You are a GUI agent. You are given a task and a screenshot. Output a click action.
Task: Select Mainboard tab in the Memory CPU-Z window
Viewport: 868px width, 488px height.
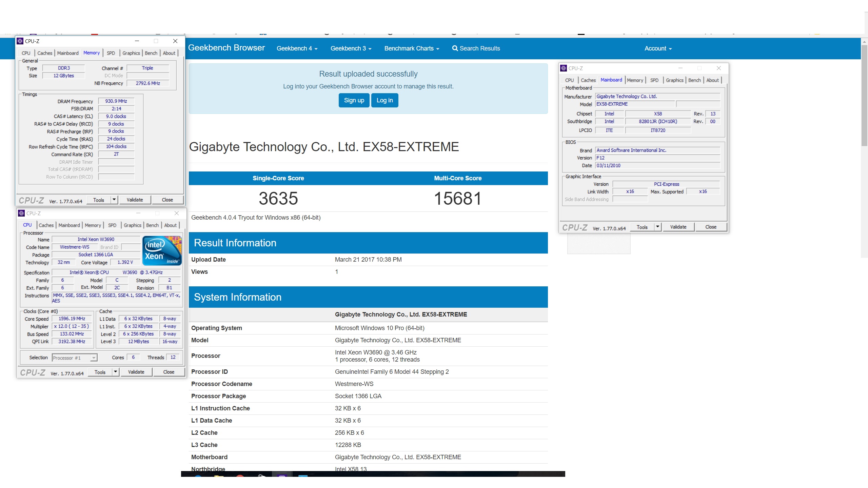[x=68, y=53]
